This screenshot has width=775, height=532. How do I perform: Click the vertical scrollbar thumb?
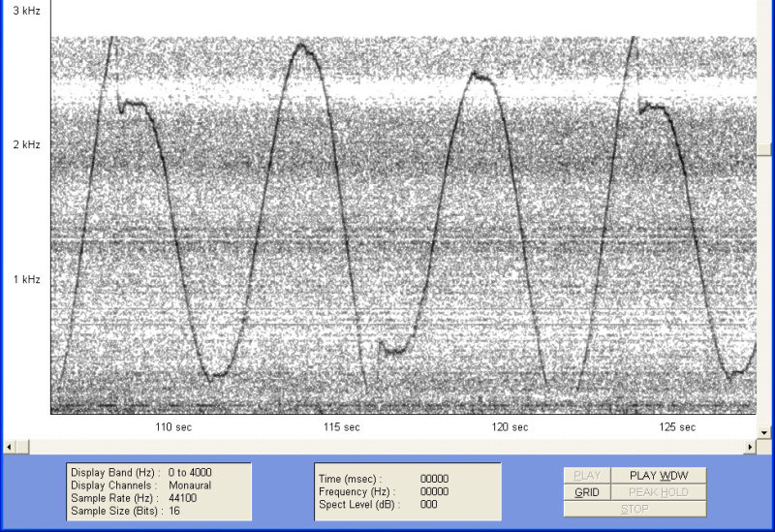tap(764, 150)
